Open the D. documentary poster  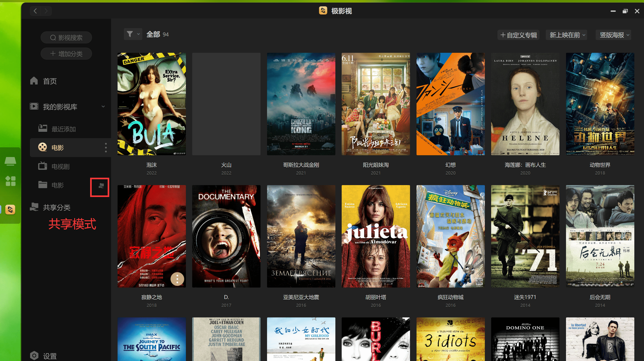[226, 236]
